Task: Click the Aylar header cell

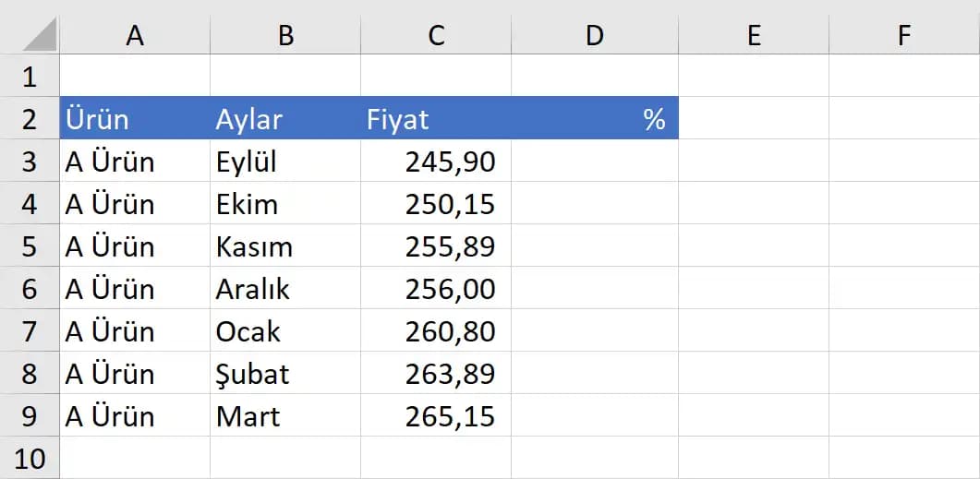Action: click(285, 119)
